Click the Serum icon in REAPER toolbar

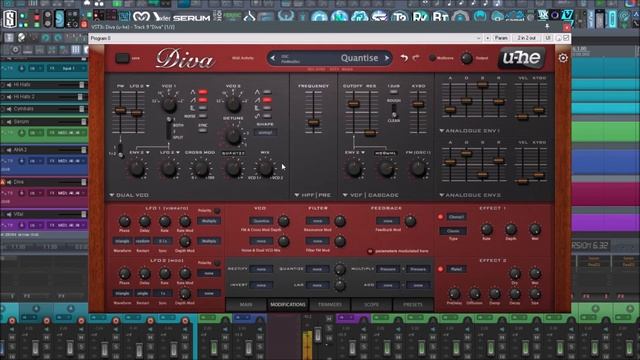(191, 18)
